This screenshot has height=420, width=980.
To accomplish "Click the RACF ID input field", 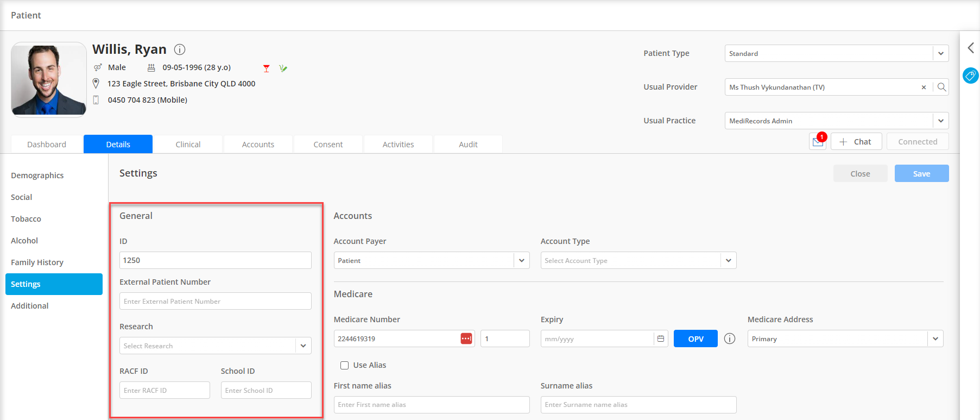I will pyautogui.click(x=165, y=390).
